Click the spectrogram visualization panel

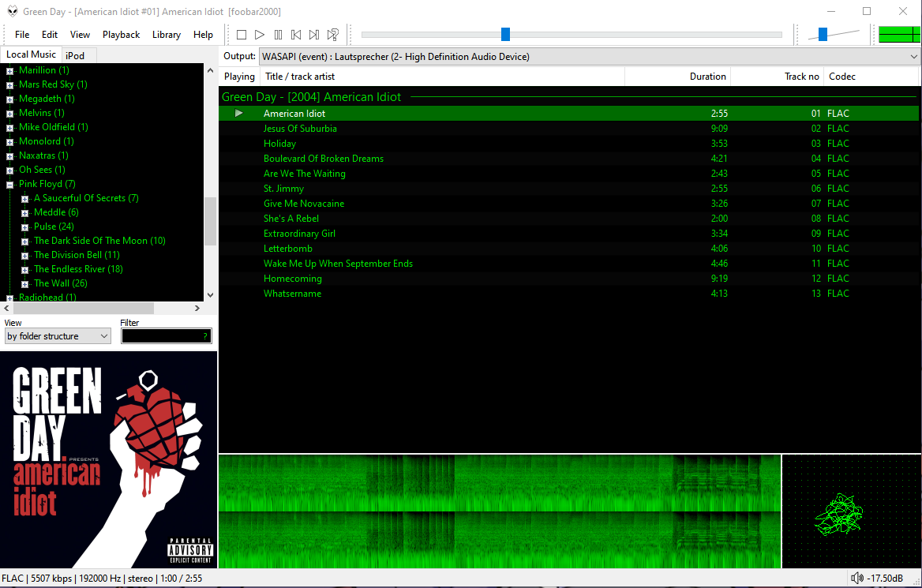click(x=500, y=511)
